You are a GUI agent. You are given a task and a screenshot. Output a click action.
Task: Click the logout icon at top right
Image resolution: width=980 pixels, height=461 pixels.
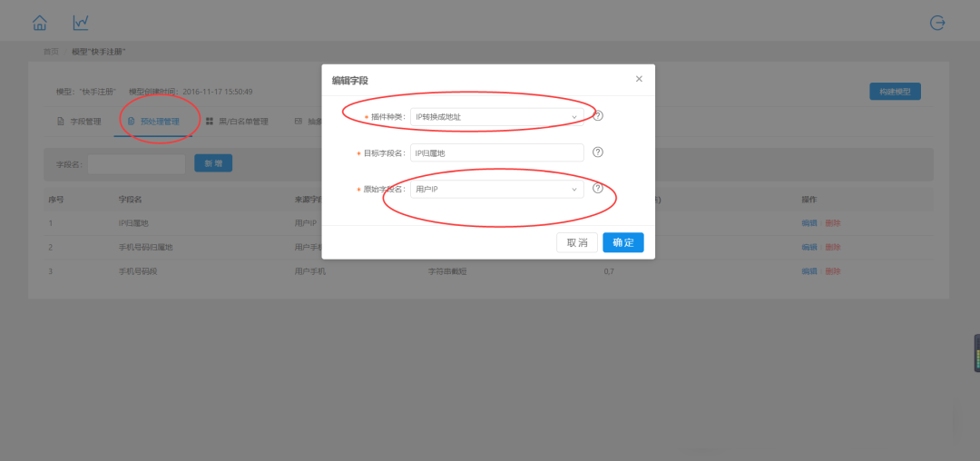pos(937,23)
